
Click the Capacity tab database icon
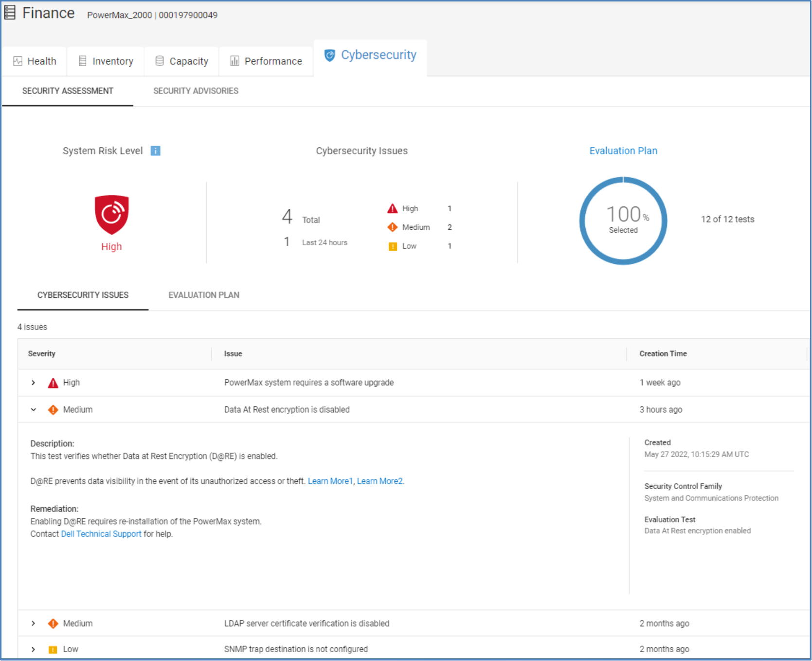tap(160, 61)
